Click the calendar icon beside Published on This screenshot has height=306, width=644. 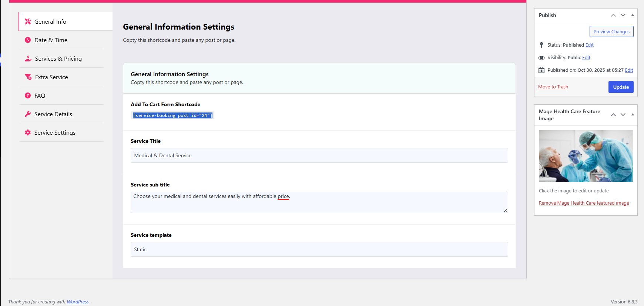click(541, 70)
